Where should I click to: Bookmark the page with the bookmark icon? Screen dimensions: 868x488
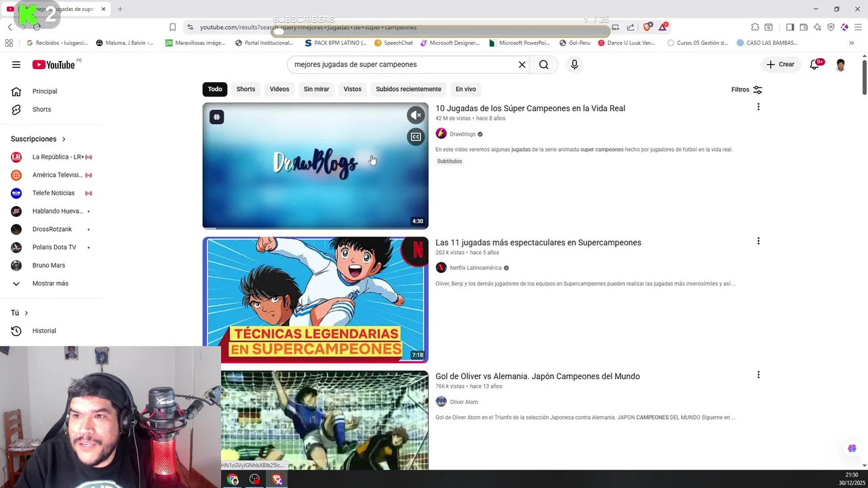tap(172, 27)
